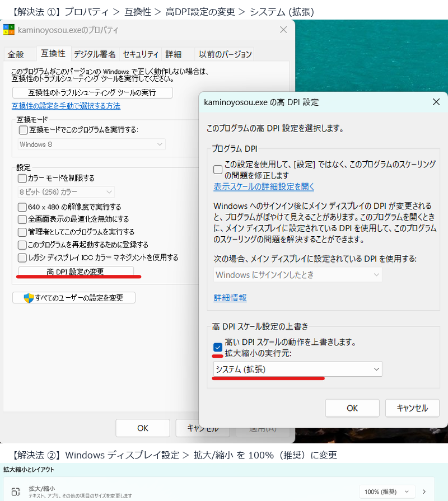The image size is (448, 501).
Task: Toggle レガシ ディスプレイ ICC カラー マネジメント checkbox
Action: pos(22,257)
